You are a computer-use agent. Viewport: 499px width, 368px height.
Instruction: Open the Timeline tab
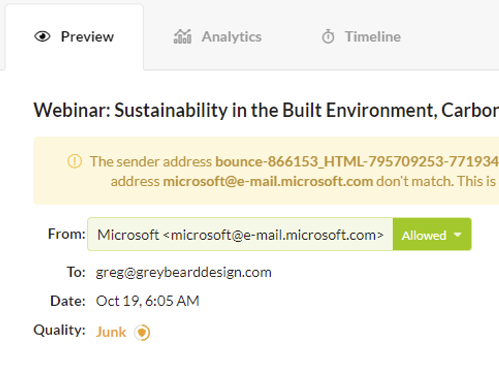(x=361, y=37)
